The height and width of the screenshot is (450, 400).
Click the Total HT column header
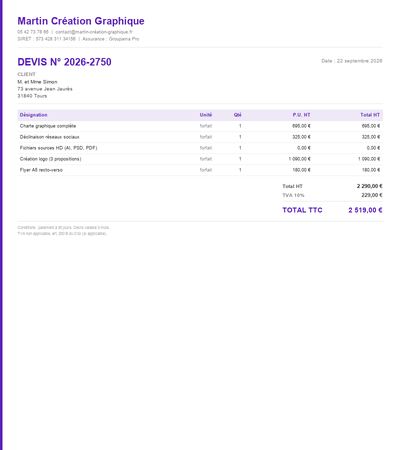(x=370, y=115)
